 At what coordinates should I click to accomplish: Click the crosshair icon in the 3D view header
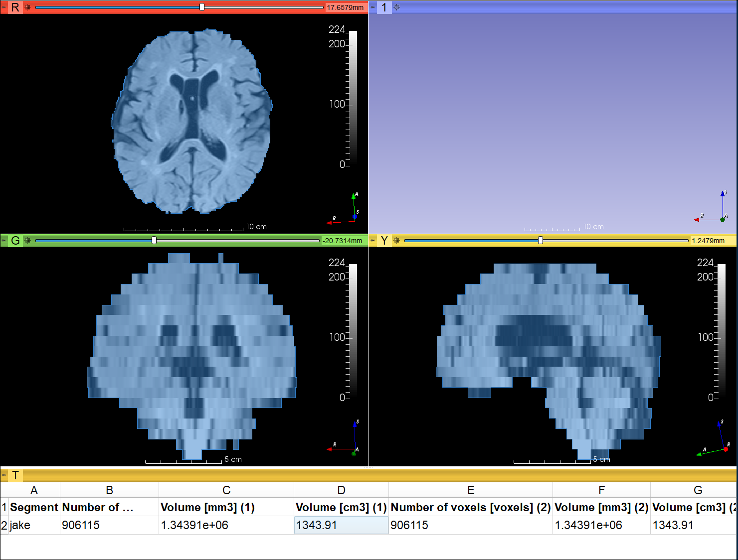click(x=396, y=7)
